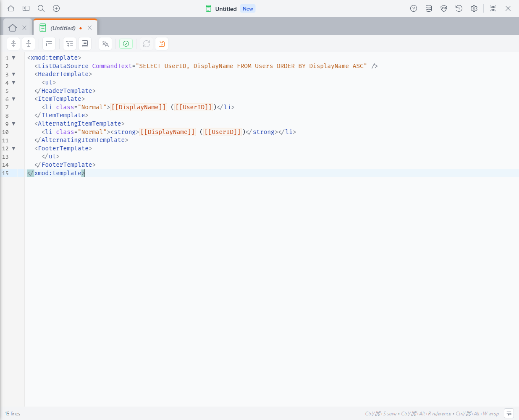519x420 pixels.
Task: Click line number 15 in the gutter
Action: (5, 173)
